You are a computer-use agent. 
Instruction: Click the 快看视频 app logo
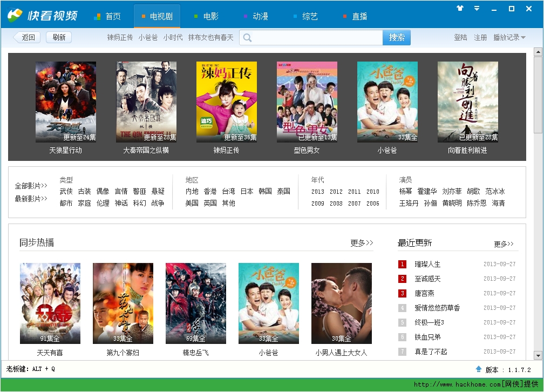(42, 16)
